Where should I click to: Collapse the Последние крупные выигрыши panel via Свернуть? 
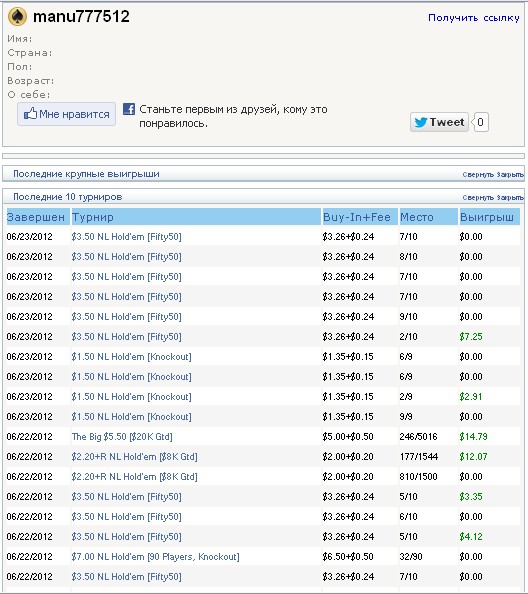click(478, 175)
